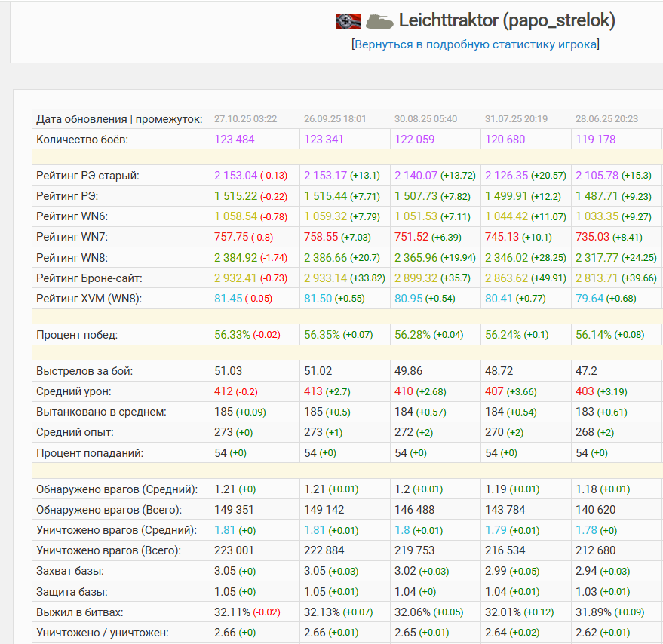663x644 pixels.
Task: Click the XVM rating value 81.45
Action: tap(229, 298)
